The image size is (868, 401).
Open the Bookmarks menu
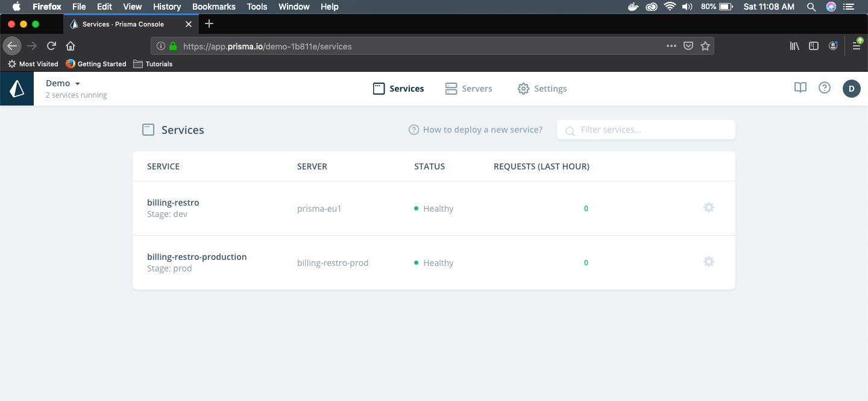214,7
